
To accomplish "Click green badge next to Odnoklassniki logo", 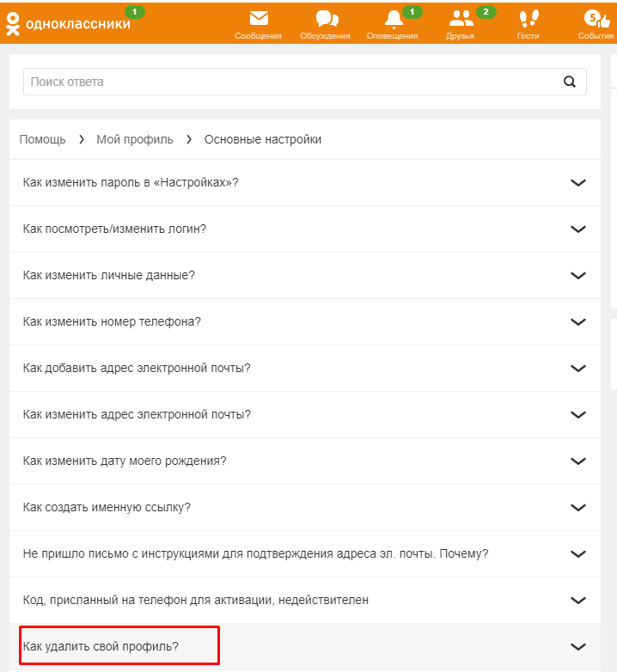I will point(135,12).
